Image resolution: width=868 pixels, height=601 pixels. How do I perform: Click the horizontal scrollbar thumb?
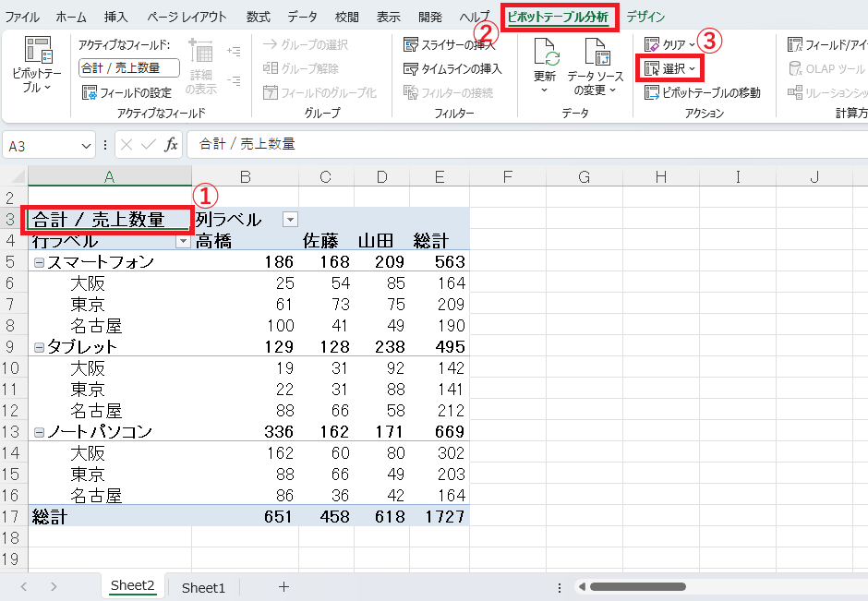click(x=638, y=586)
